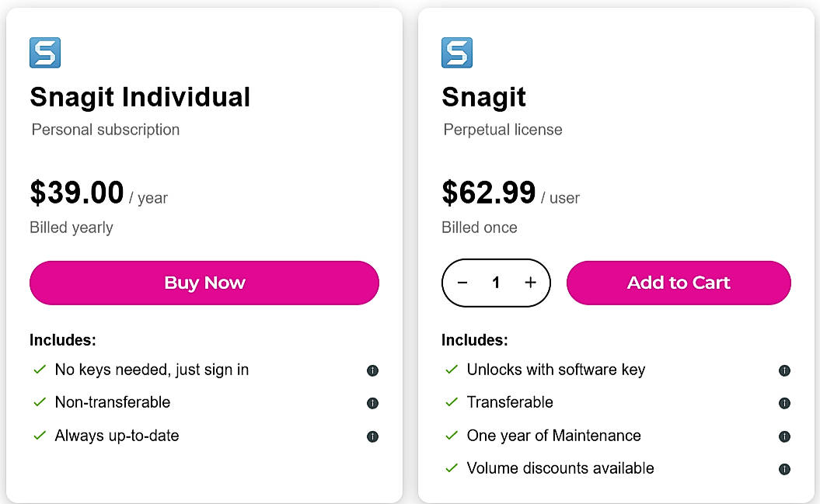Click the Add to Cart button
820x504 pixels.
[x=678, y=283]
